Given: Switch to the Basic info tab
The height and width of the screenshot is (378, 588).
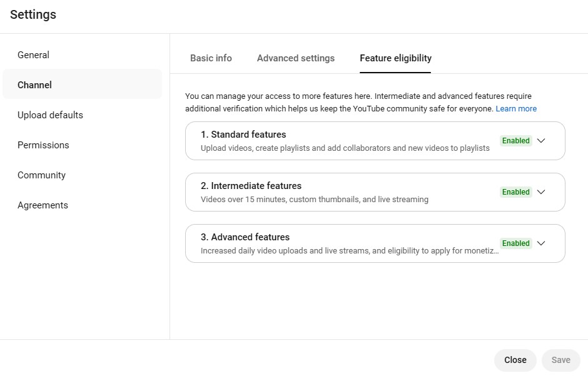Looking at the screenshot, I should tap(211, 58).
